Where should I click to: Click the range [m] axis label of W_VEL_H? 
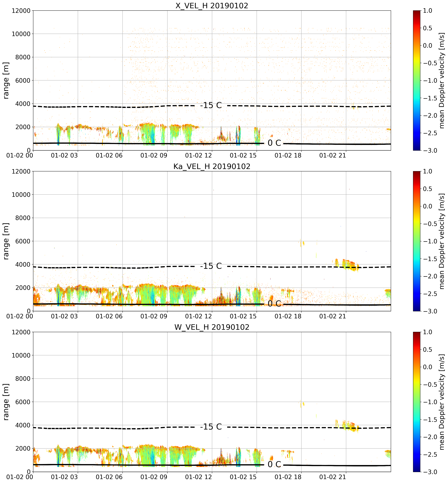coord(6,402)
